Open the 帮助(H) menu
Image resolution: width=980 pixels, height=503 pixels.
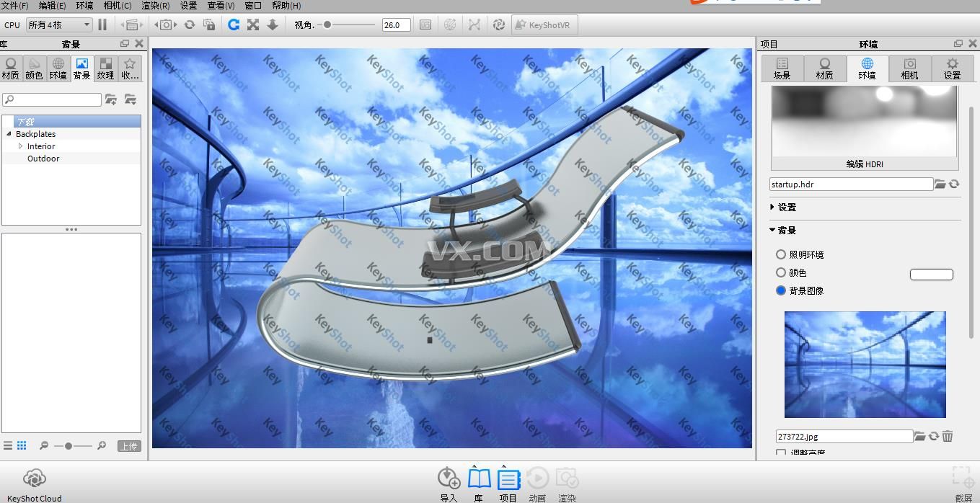point(286,5)
